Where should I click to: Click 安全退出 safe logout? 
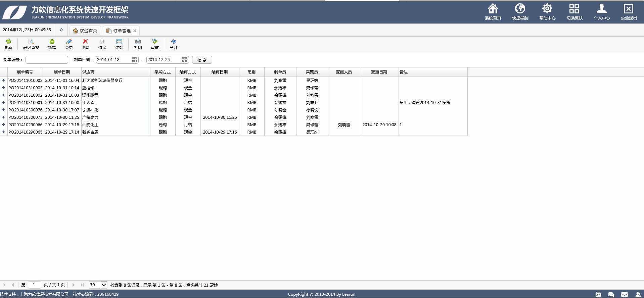tap(629, 12)
